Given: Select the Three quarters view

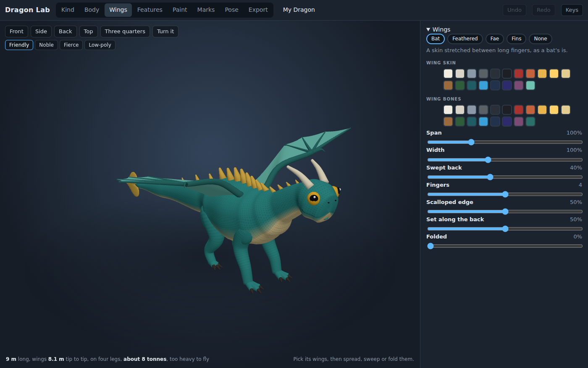Looking at the screenshot, I should pyautogui.click(x=125, y=32).
